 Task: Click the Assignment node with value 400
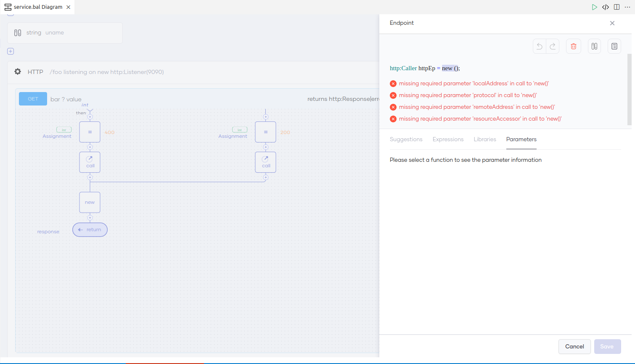pos(90,132)
